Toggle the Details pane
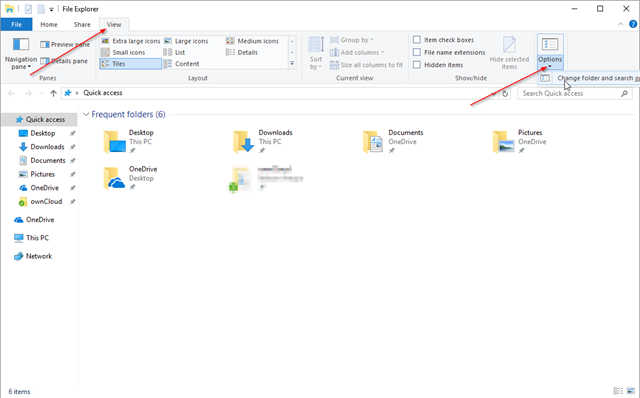640x398 pixels. 64,61
